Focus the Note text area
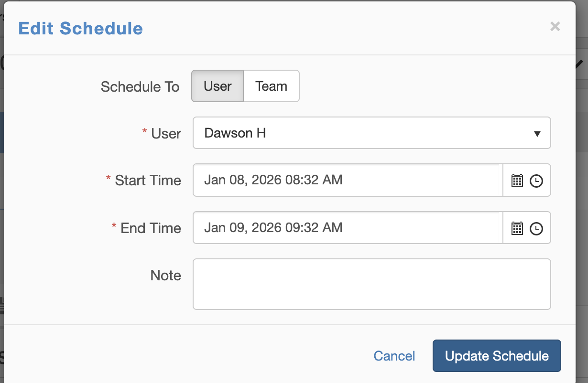 tap(371, 284)
